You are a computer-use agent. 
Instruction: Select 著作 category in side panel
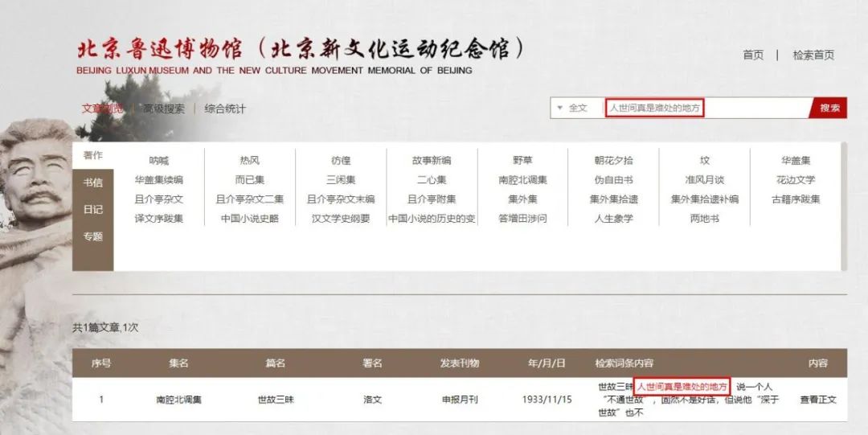tap(93, 155)
